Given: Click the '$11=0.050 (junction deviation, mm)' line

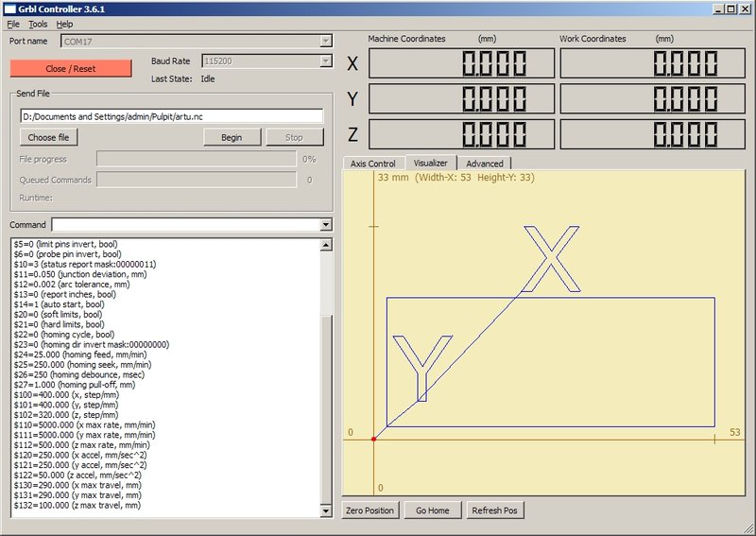Looking at the screenshot, I should [x=80, y=274].
